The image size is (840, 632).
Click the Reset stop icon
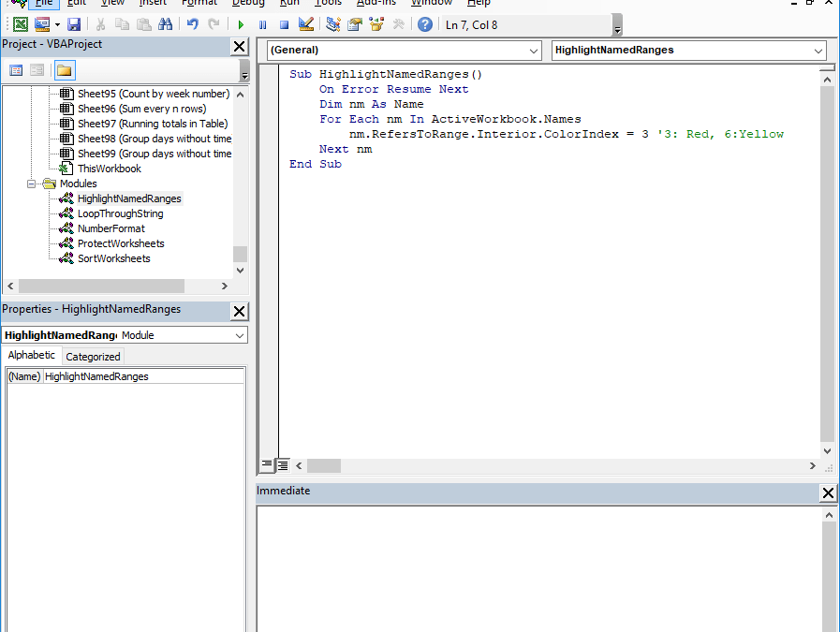tap(285, 25)
